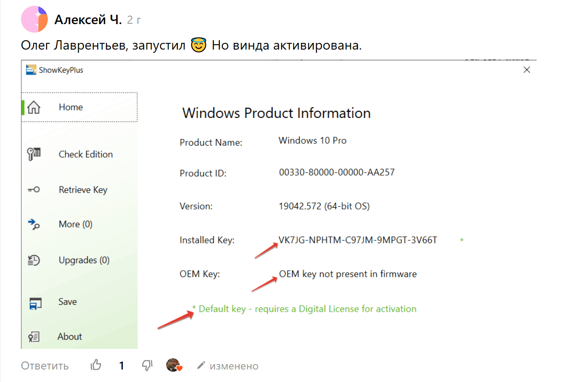Viewport: 588px width, 382px height.
Task: Click the installed key text VK7JG-NPHTM
Action: tap(358, 240)
